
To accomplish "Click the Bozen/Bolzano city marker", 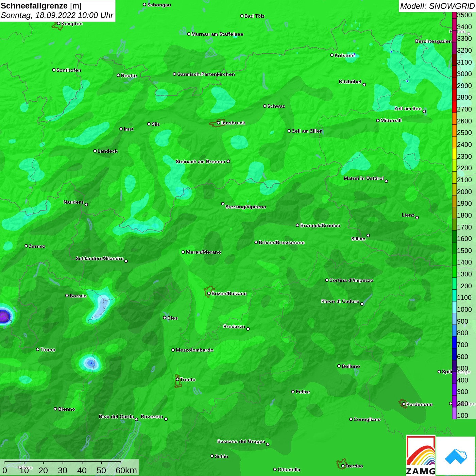I will pos(209,293).
